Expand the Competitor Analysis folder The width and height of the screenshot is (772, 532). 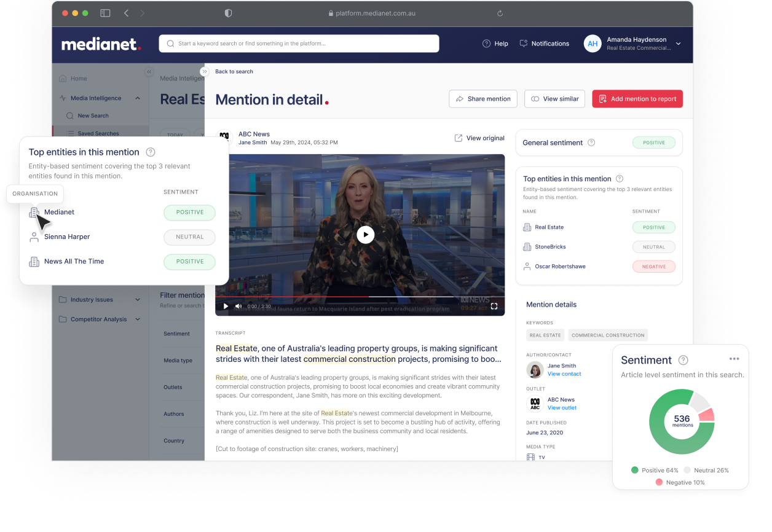pos(137,319)
